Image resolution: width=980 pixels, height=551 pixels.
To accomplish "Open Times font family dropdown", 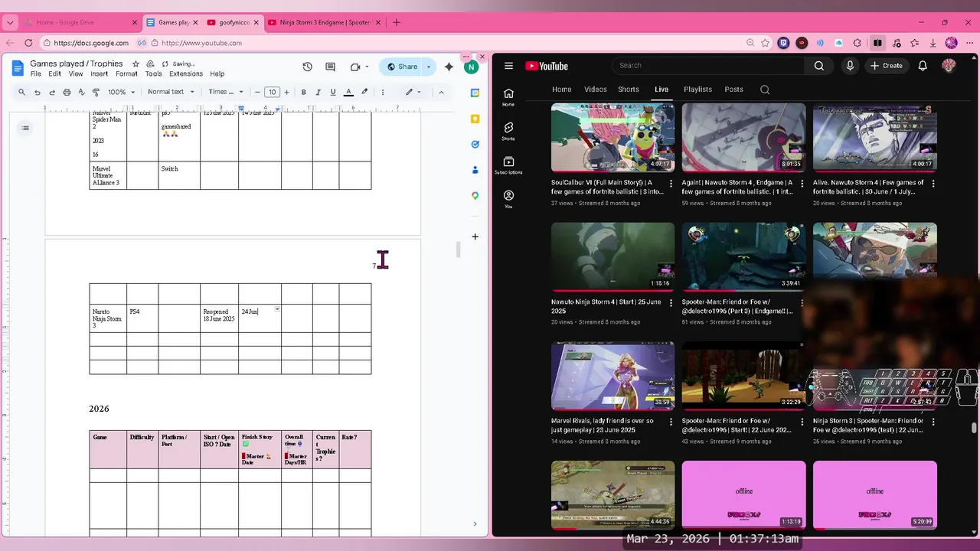I will point(226,92).
